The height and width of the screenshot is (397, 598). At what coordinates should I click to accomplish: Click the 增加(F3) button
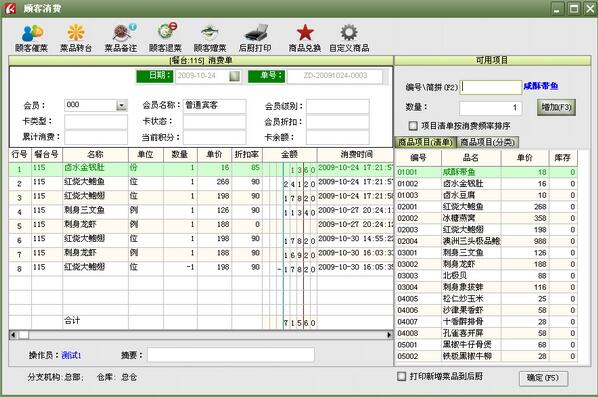(556, 107)
